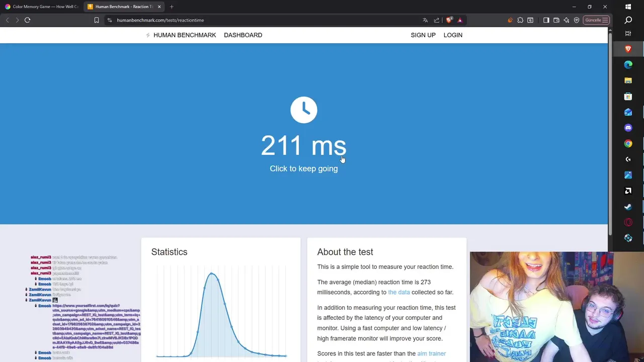Image resolution: width=644 pixels, height=362 pixels.
Task: Open Photos app from taskbar
Action: (628, 175)
